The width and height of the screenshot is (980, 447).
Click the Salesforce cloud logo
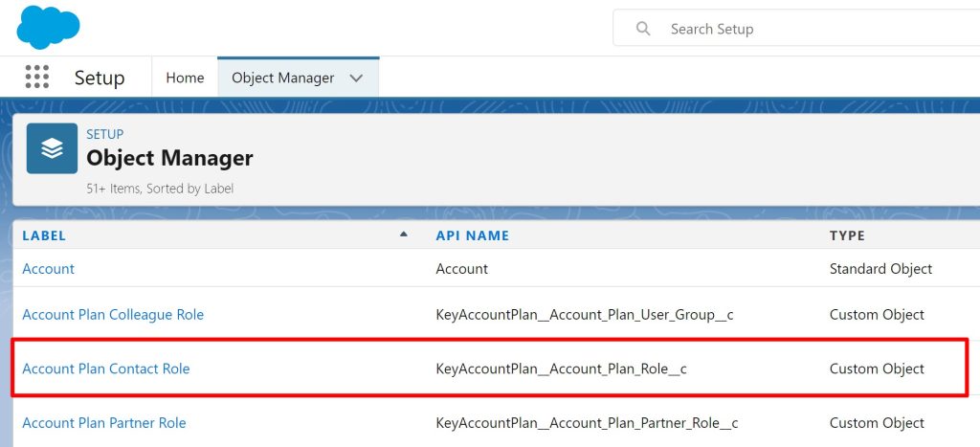point(47,26)
